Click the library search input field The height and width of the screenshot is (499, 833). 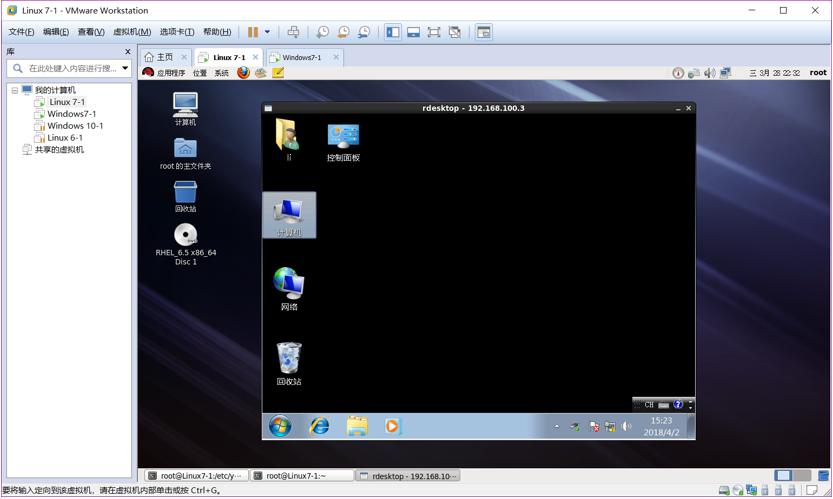point(70,68)
